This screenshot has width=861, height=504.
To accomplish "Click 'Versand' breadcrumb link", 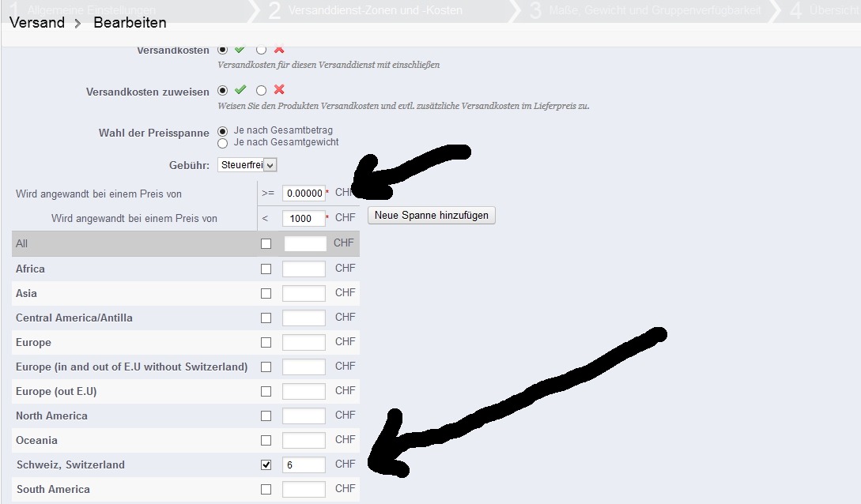I will point(37,22).
